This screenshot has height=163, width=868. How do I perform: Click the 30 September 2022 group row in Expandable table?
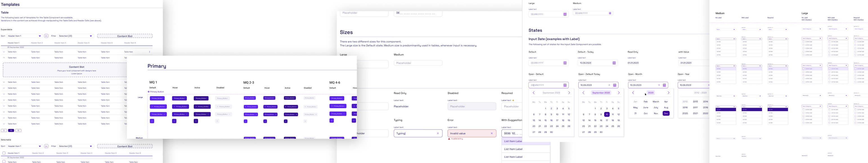77,47
